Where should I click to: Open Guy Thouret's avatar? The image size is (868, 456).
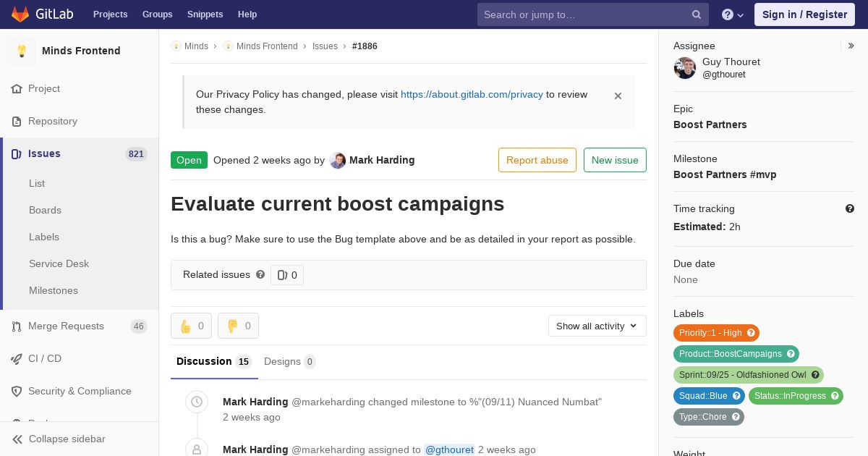685,68
